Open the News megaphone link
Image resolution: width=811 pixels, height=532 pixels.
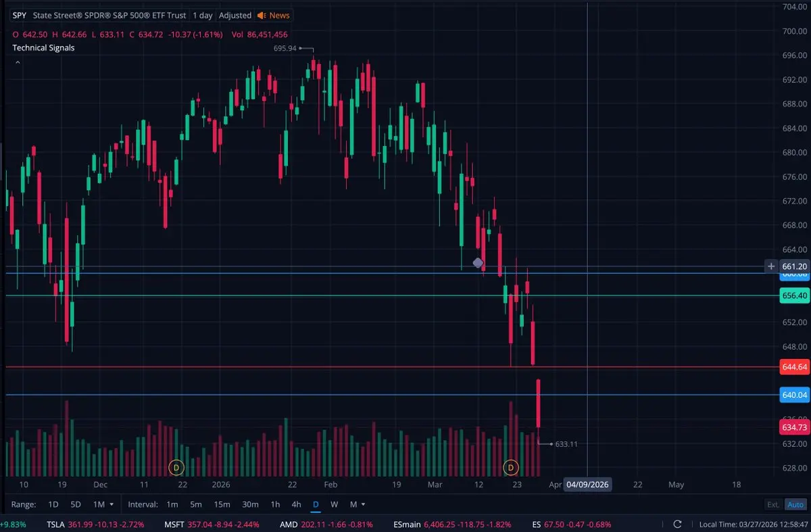(x=273, y=15)
